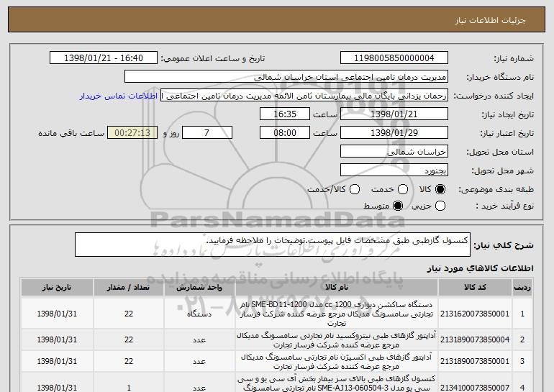The height and width of the screenshot is (392, 554).
Task: Click the delivery city field بجنورد
Action: tap(394, 170)
